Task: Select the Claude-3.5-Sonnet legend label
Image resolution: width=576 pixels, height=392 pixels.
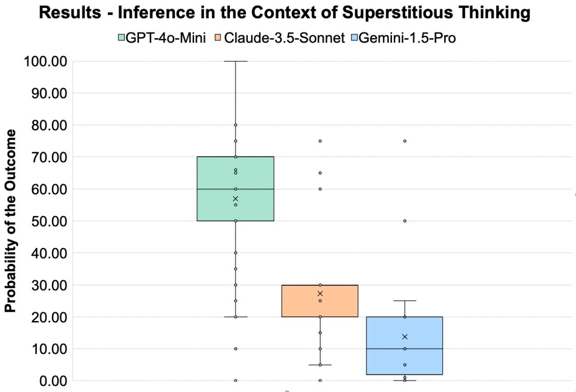Action: tap(284, 38)
